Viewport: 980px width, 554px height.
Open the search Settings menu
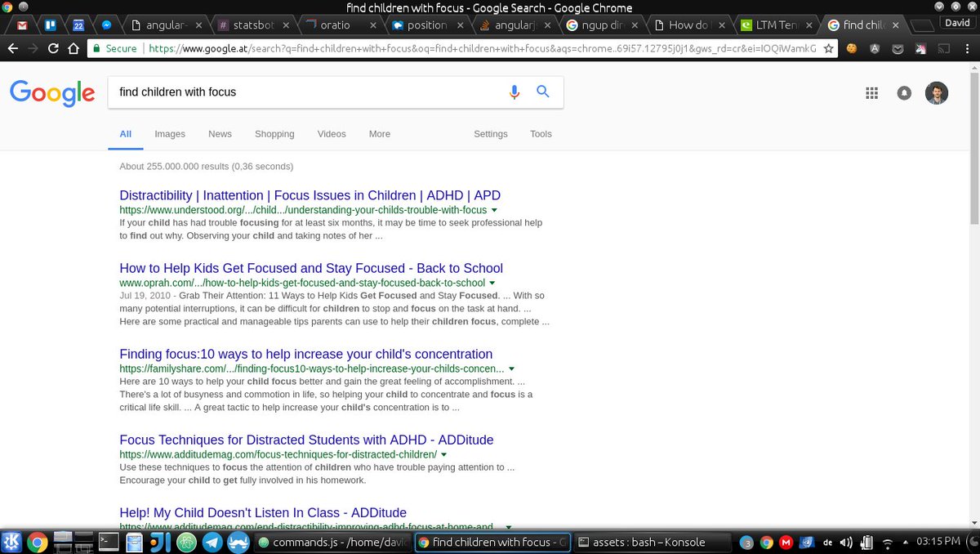click(x=491, y=134)
